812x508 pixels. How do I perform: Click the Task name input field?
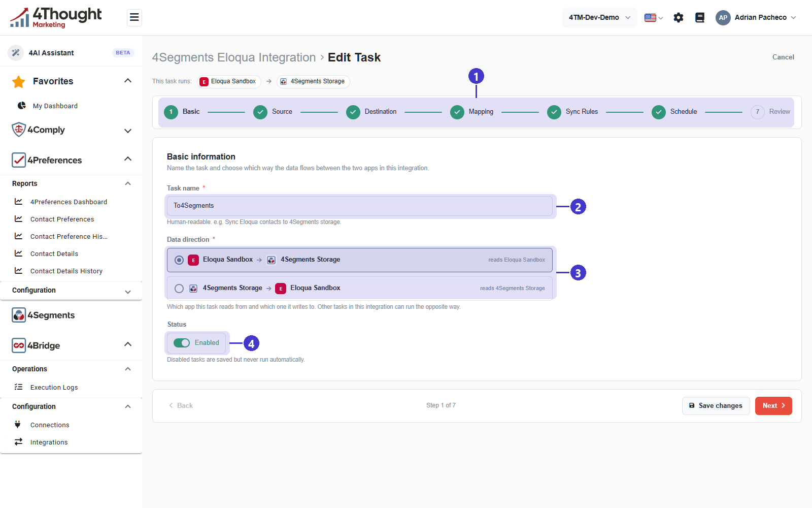pyautogui.click(x=360, y=206)
